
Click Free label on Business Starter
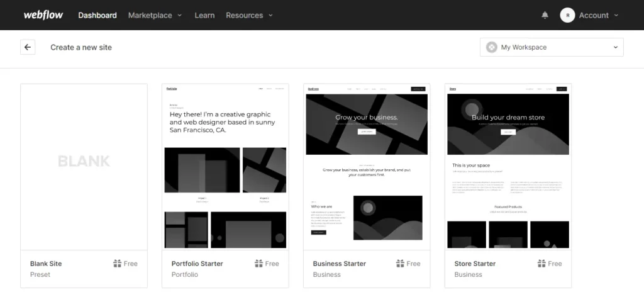[414, 264]
